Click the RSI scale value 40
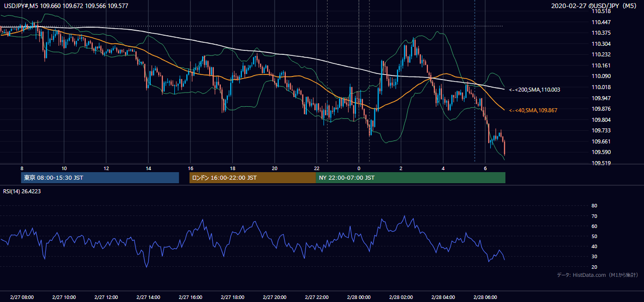This screenshot has height=302, width=644. [x=594, y=246]
